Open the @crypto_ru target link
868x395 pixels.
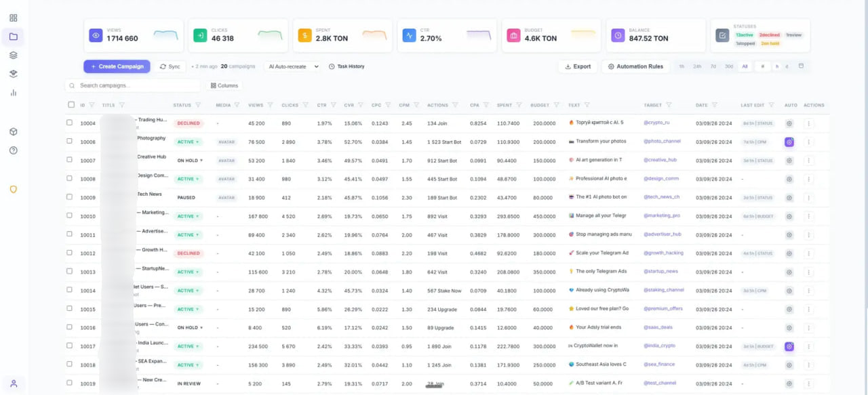[x=657, y=123]
